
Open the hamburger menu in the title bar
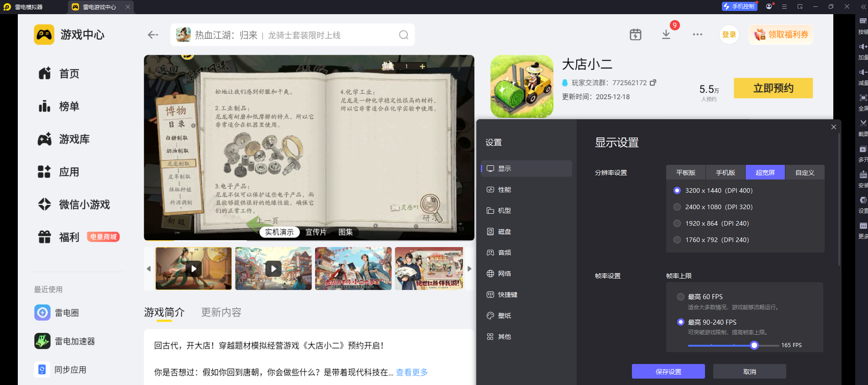pos(784,6)
